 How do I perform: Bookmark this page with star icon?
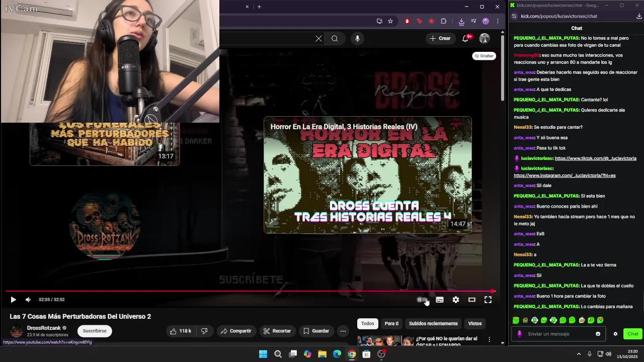point(390,21)
